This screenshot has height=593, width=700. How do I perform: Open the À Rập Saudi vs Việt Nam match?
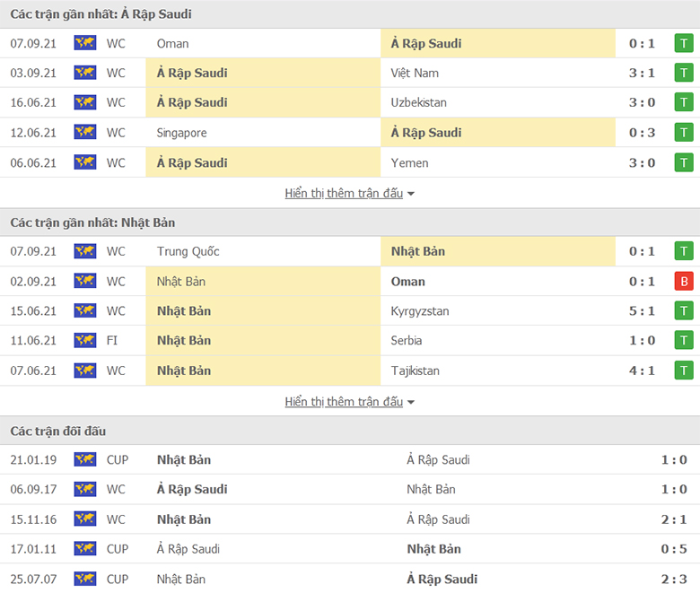[x=350, y=73]
